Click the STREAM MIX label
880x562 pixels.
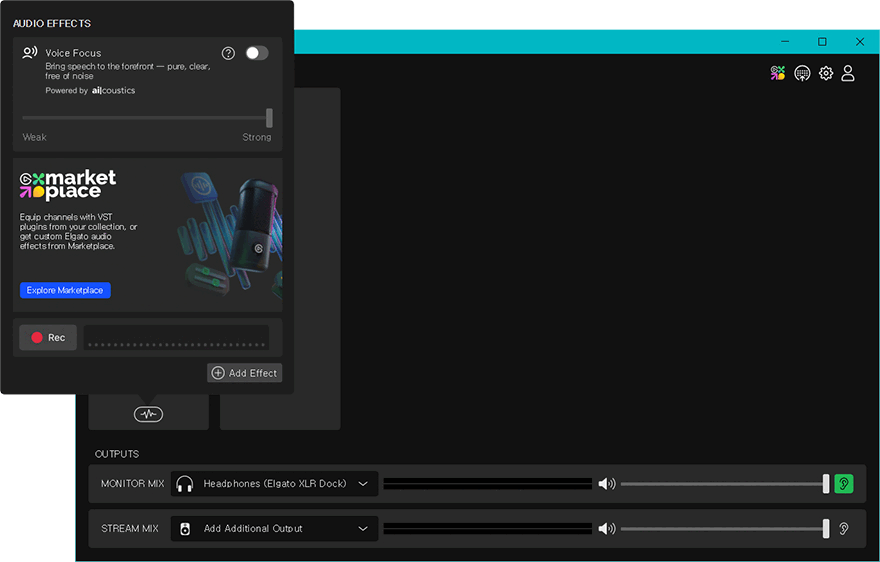[130, 528]
